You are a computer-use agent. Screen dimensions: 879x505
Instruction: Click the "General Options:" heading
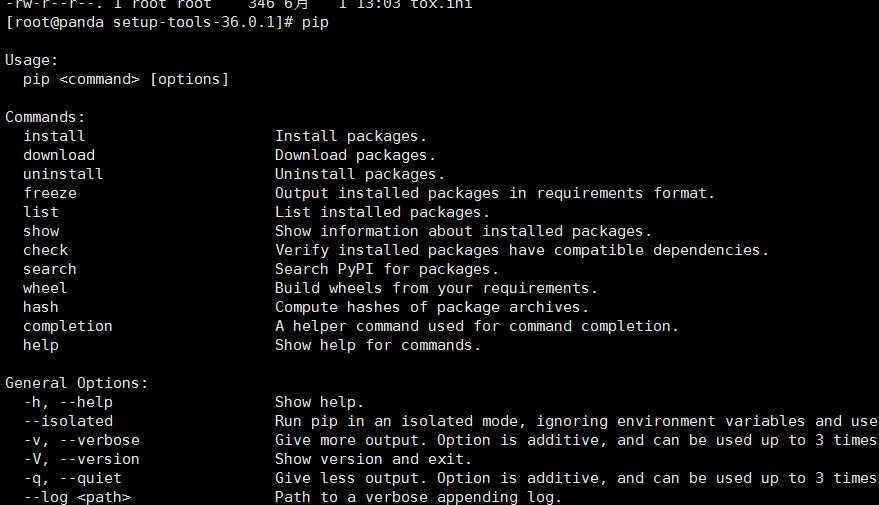point(77,383)
